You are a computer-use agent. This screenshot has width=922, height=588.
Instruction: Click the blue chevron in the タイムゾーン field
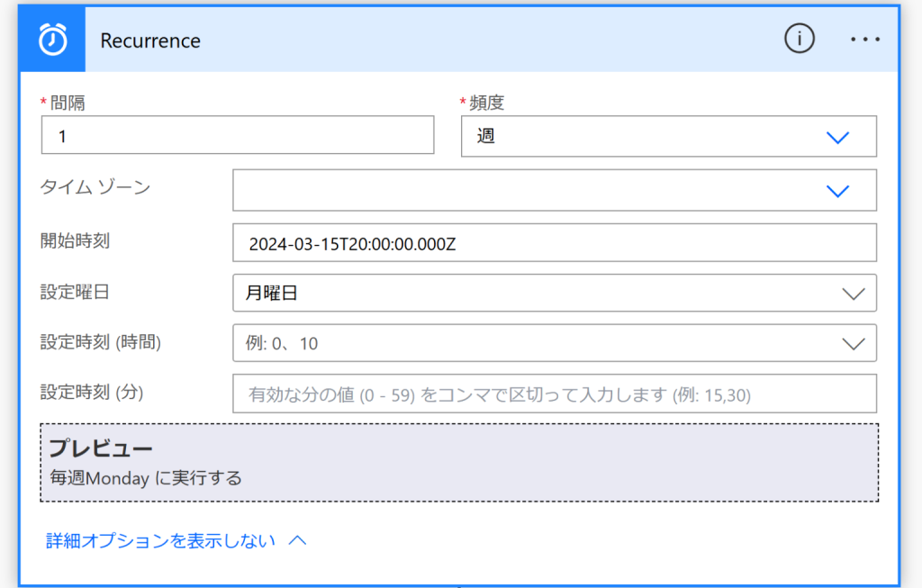[x=837, y=191]
